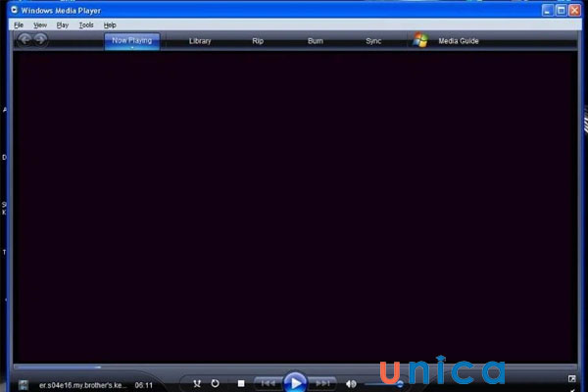
Task: Stop playback with the Stop button
Action: (241, 383)
